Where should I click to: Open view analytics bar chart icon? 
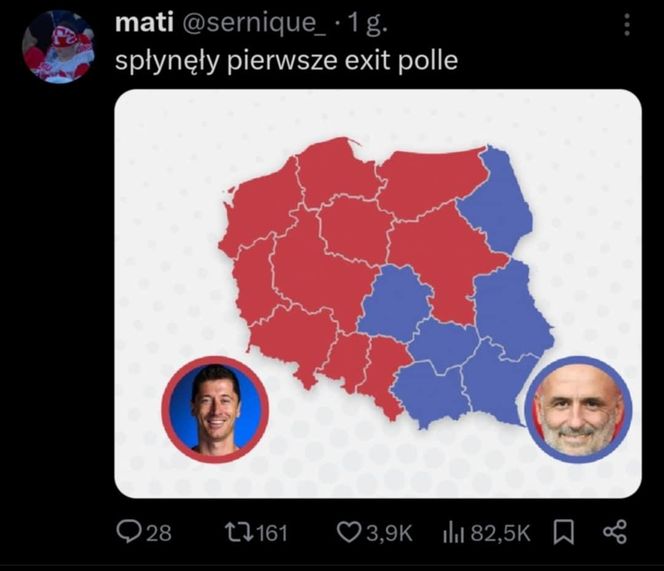[454, 533]
